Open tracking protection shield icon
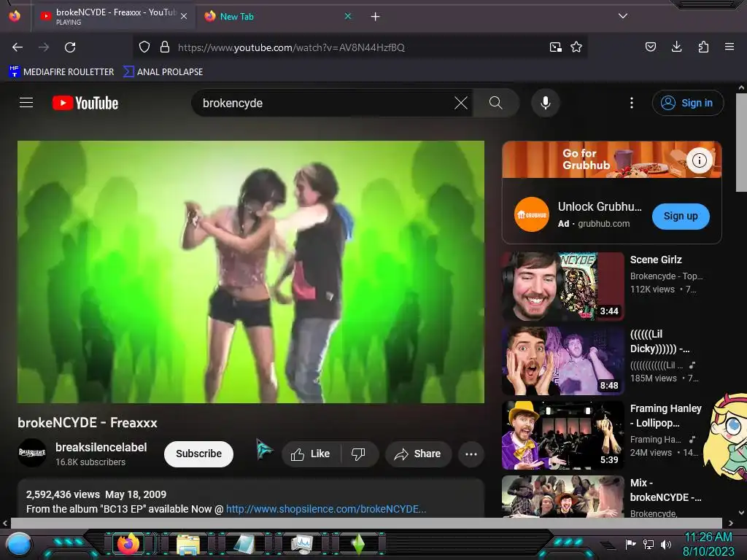 pyautogui.click(x=144, y=47)
